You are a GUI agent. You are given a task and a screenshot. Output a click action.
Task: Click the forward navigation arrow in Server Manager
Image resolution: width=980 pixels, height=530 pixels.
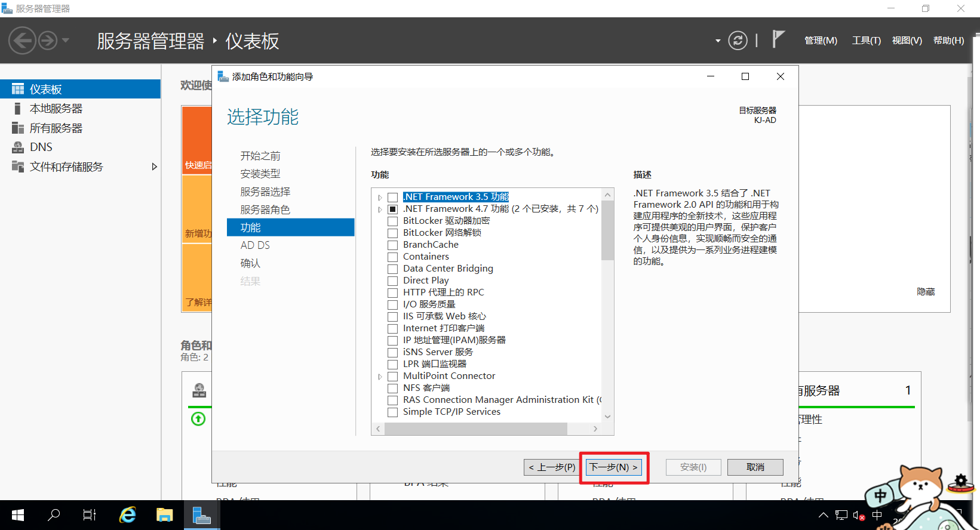[48, 41]
